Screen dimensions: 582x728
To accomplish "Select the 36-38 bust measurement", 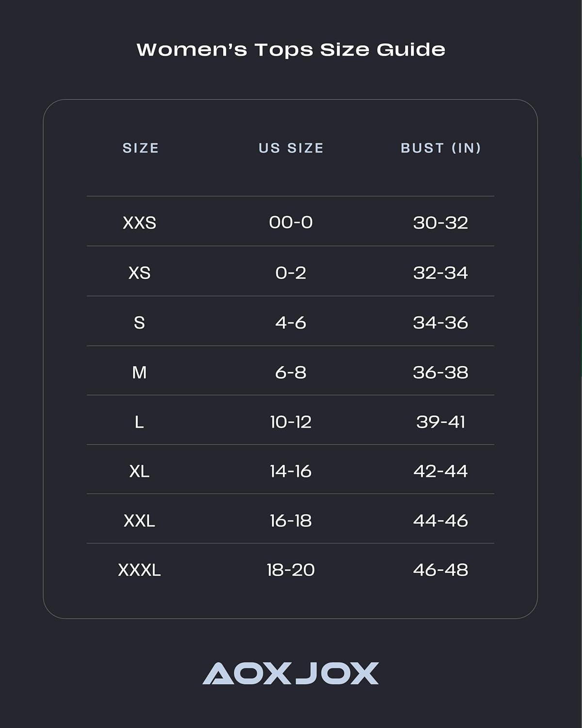I will [440, 372].
